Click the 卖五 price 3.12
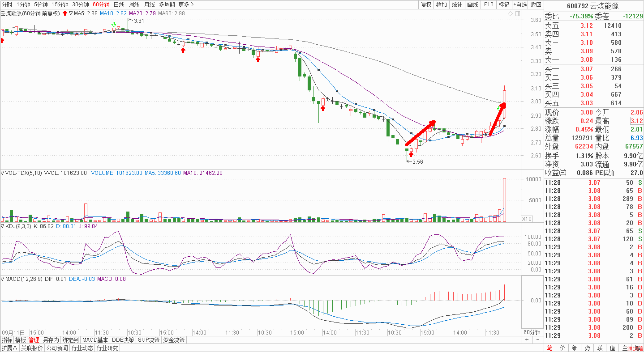Screen dimensions: 644x352 587,26
